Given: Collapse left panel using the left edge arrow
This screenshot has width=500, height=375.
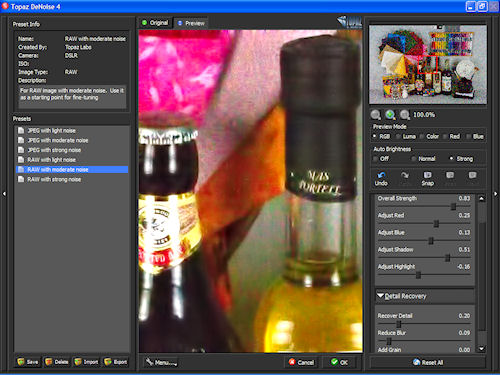Looking at the screenshot, I should tap(4, 193).
